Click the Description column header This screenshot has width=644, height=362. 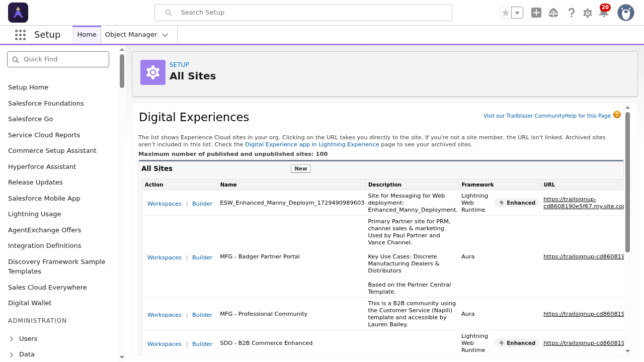(x=412, y=185)
